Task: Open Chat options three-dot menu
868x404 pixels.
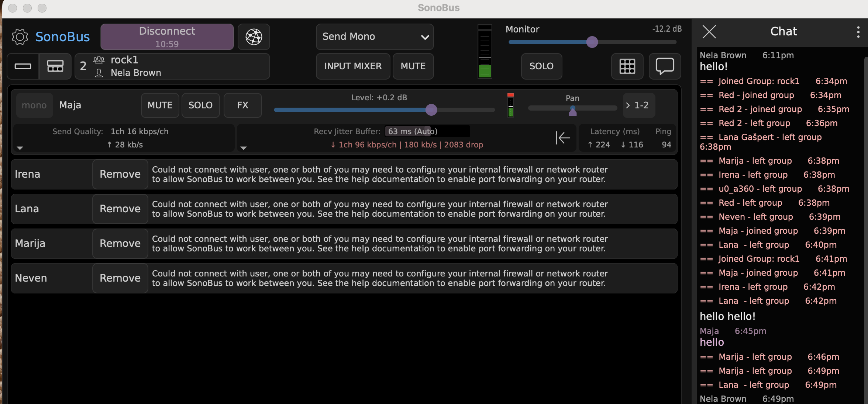Action: (858, 32)
